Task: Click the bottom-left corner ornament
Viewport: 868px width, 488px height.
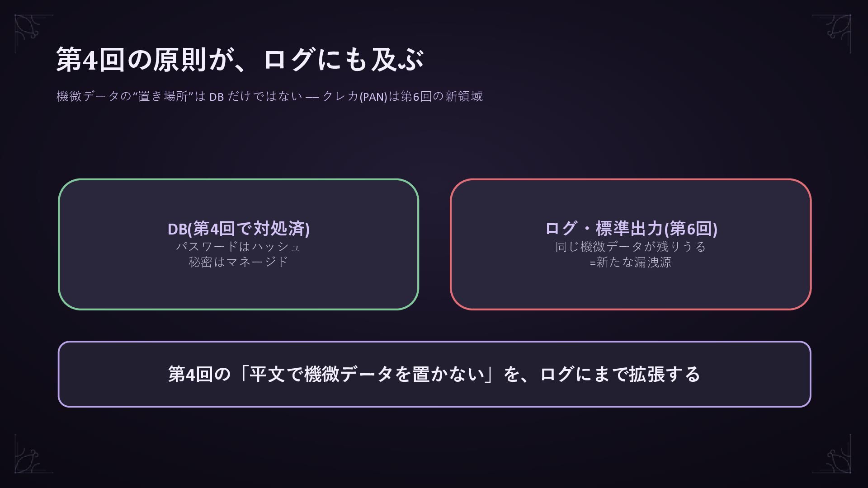Action: pyautogui.click(x=34, y=454)
